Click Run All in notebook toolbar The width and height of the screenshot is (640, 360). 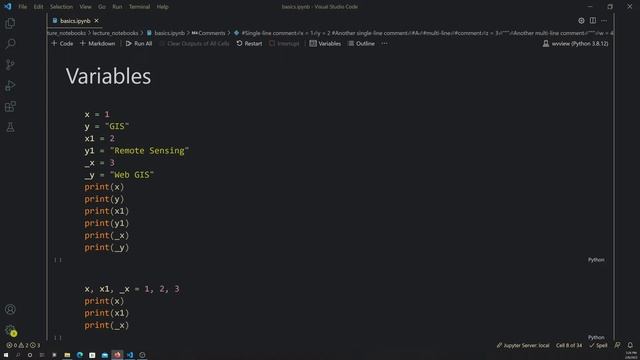pyautogui.click(x=139, y=43)
